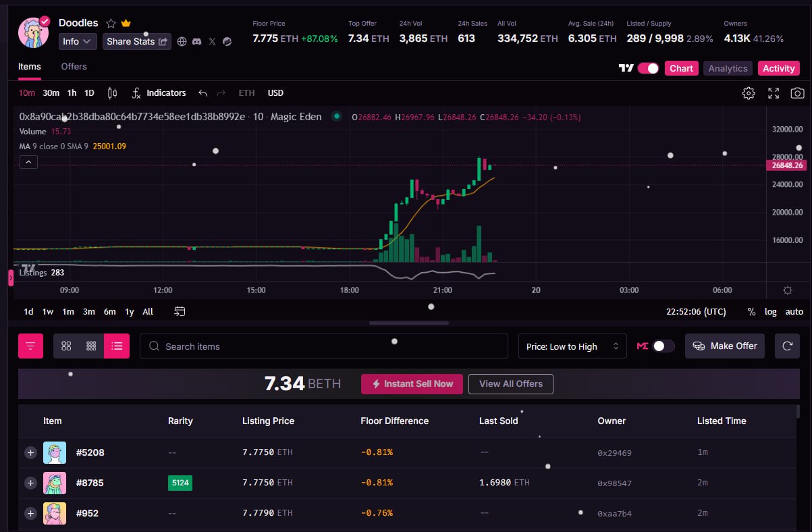
Task: Toggle log scale on the chart
Action: pos(771,311)
